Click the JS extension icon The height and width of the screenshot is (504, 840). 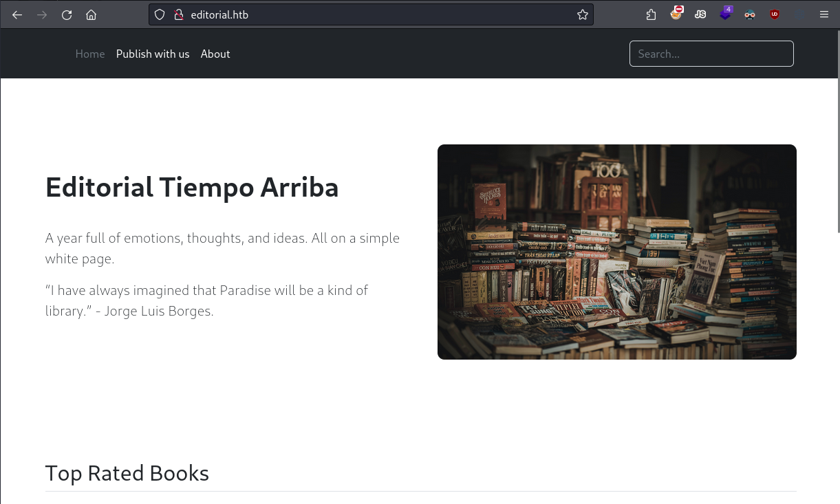pyautogui.click(x=700, y=14)
